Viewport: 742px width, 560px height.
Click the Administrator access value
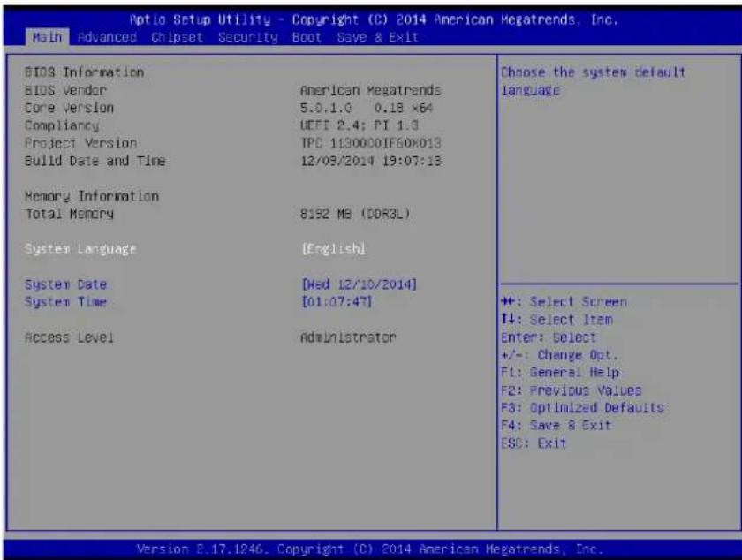point(348,337)
